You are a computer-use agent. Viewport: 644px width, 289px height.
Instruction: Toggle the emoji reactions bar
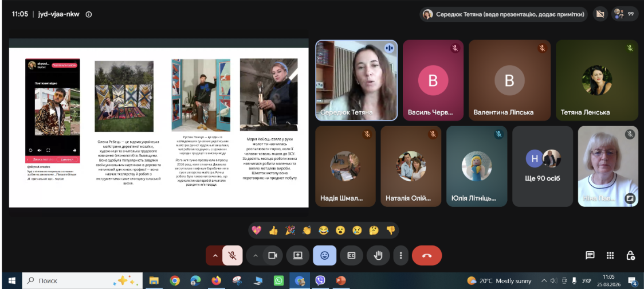[x=324, y=255]
